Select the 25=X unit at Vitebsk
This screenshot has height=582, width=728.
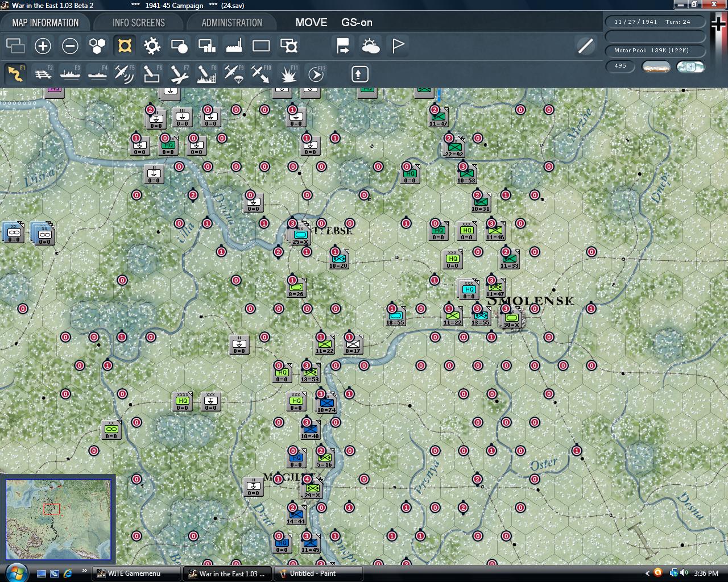[300, 236]
